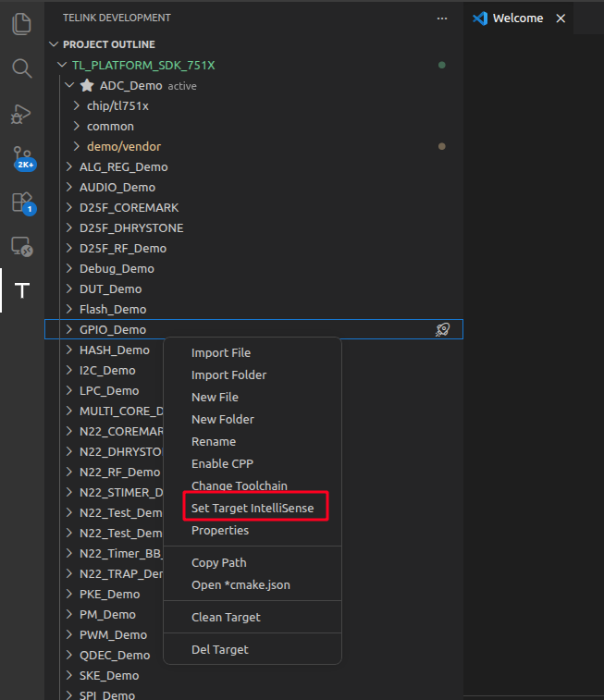Select New Folder in context menu
Image resolution: width=604 pixels, height=700 pixels.
(x=253, y=419)
